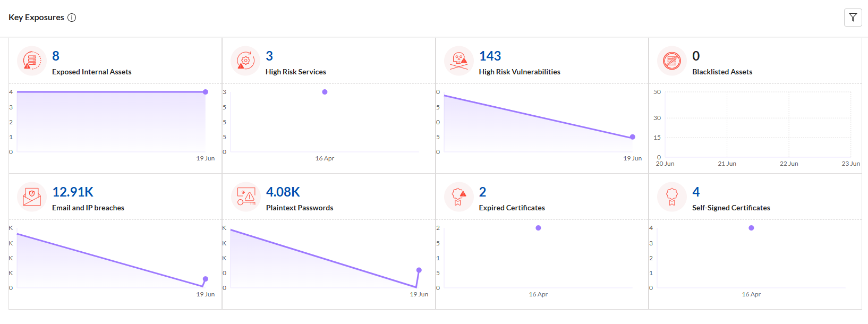Click the Self-Signed Certificates badge icon
This screenshot has height=324, width=868.
tap(672, 197)
